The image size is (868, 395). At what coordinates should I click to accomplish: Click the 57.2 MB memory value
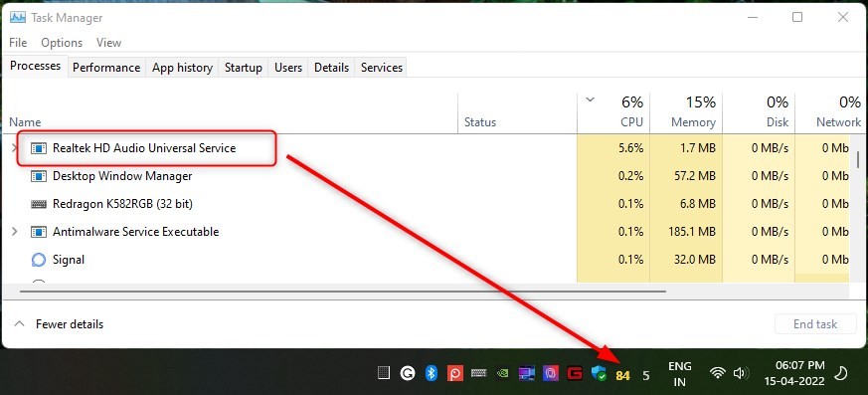coord(695,176)
